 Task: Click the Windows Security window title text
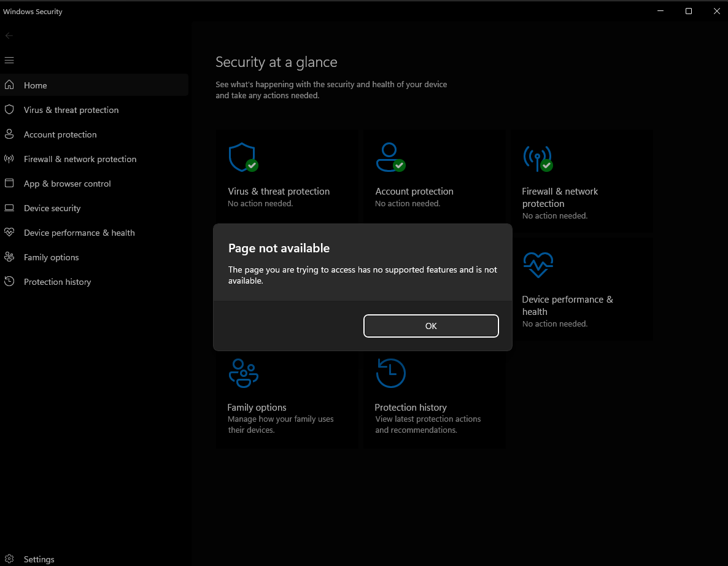(x=33, y=12)
